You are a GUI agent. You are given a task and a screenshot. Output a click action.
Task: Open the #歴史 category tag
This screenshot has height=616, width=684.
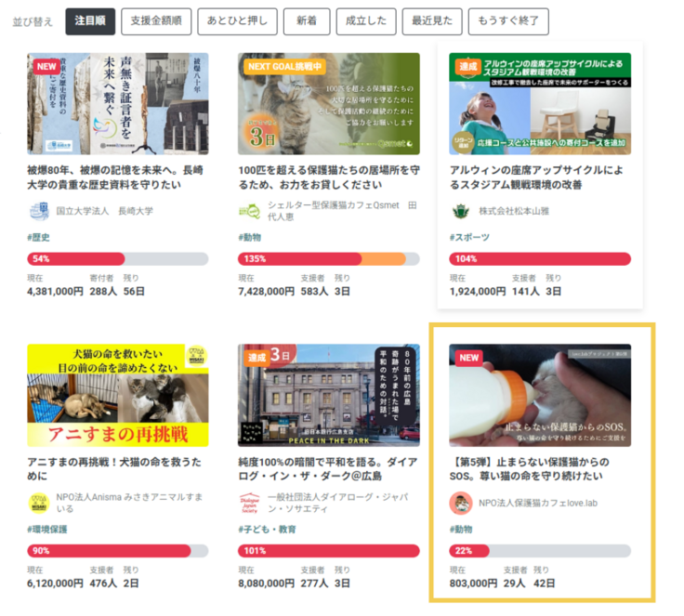click(39, 238)
